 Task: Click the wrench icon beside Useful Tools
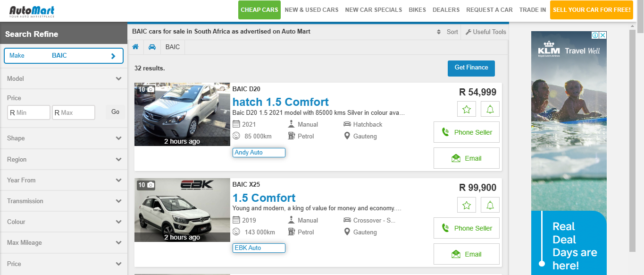pos(468,32)
